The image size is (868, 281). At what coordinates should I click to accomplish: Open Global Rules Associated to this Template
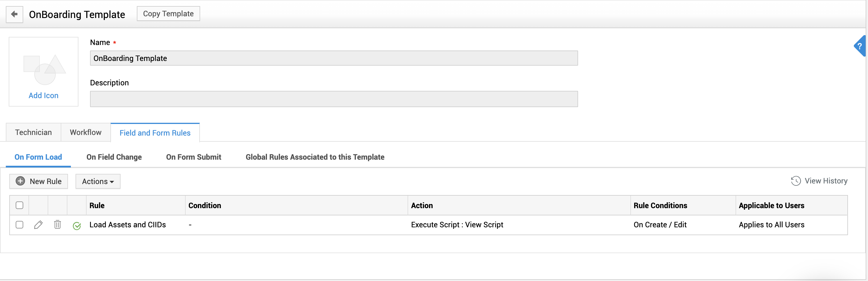pyautogui.click(x=315, y=157)
